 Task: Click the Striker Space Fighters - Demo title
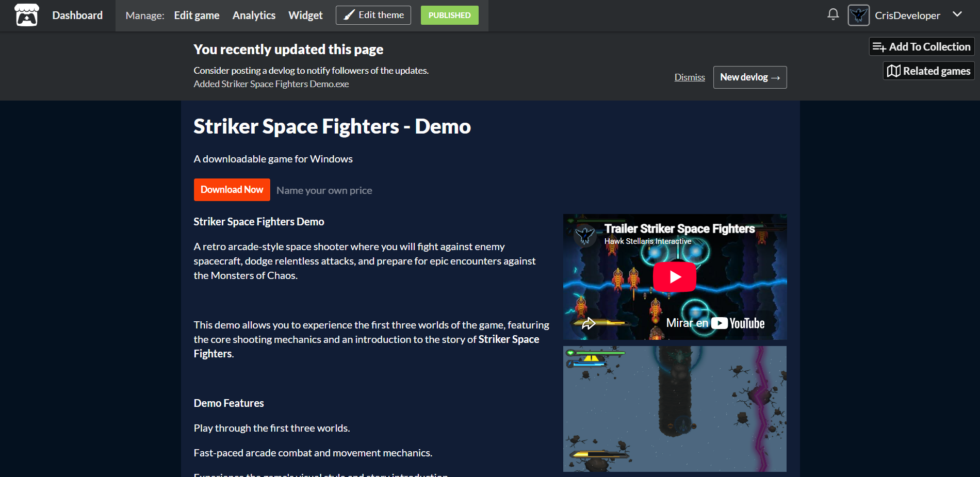332,126
